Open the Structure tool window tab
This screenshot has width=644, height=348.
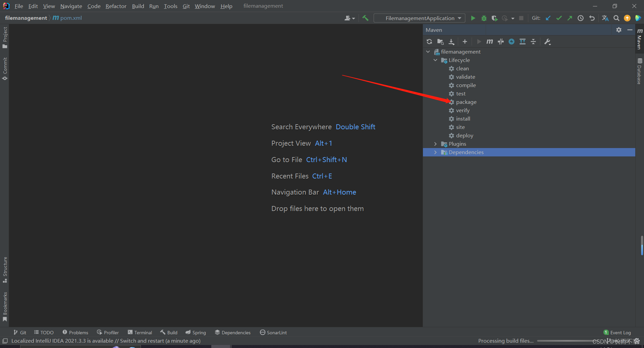pyautogui.click(x=5, y=270)
